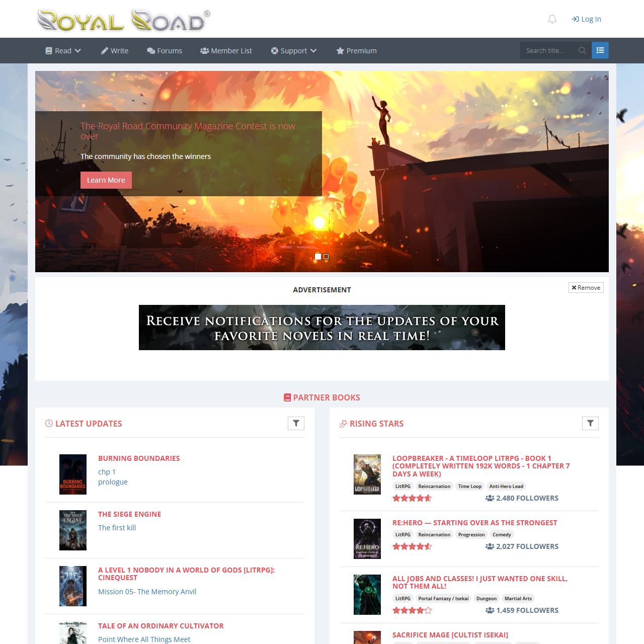Expand the Support dropdown menu

pyautogui.click(x=294, y=51)
